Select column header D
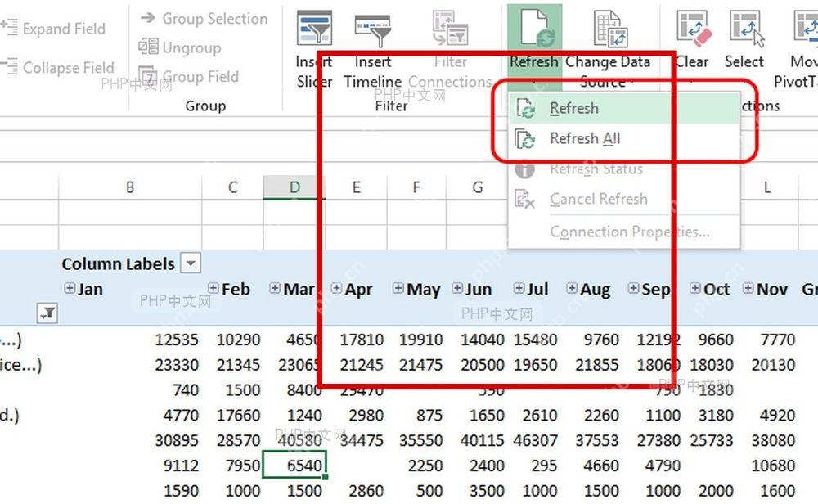Viewport: 818px width, 504px height. click(294, 187)
